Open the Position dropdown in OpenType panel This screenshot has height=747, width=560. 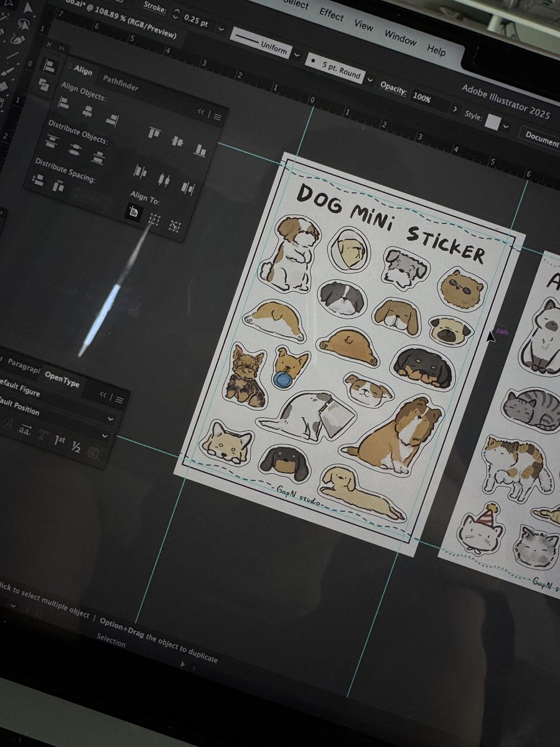tap(105, 436)
